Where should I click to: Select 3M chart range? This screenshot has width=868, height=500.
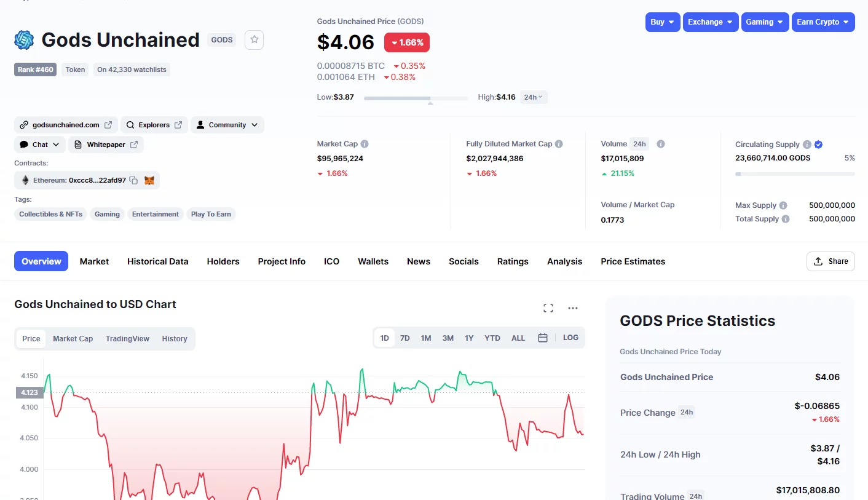pyautogui.click(x=448, y=338)
